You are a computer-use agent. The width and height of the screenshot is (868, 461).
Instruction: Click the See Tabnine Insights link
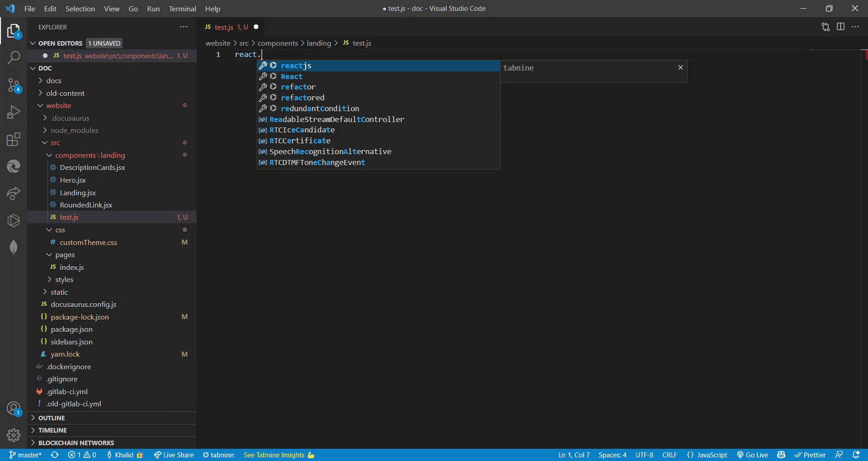pos(274,455)
